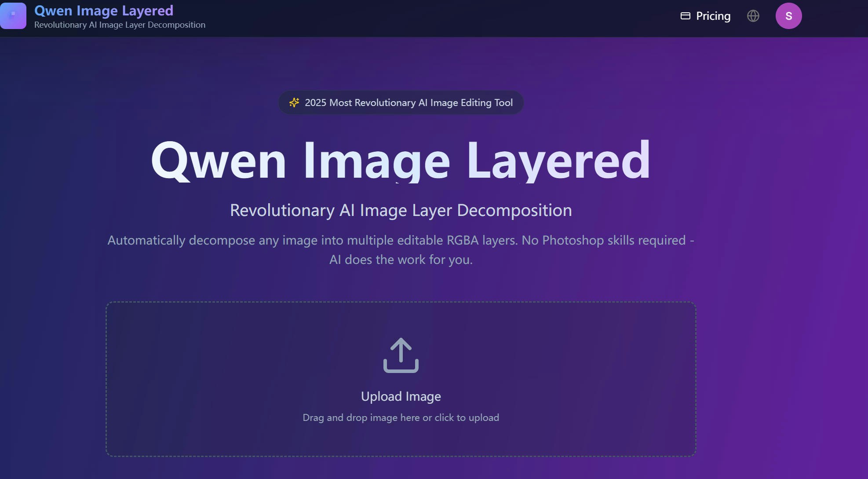Click the header subtitle 'Revolutionary AI Image Layer Decomposition'
Image resolution: width=868 pixels, height=479 pixels.
coord(120,25)
